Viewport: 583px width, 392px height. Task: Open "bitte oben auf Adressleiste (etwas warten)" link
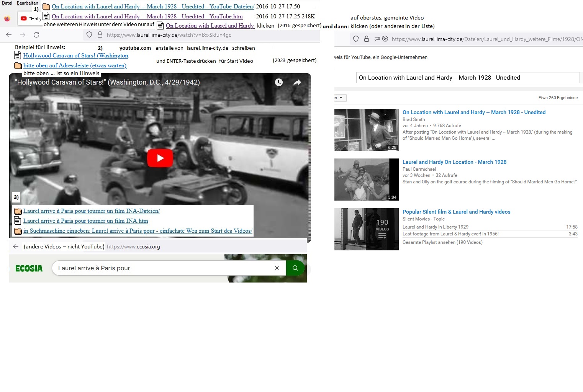75,65
